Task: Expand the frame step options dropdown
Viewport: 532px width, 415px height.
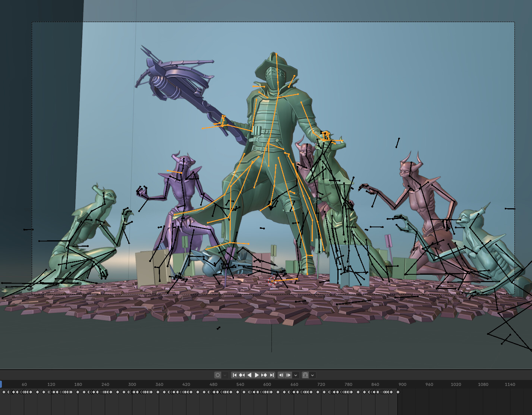Action: click(x=296, y=375)
